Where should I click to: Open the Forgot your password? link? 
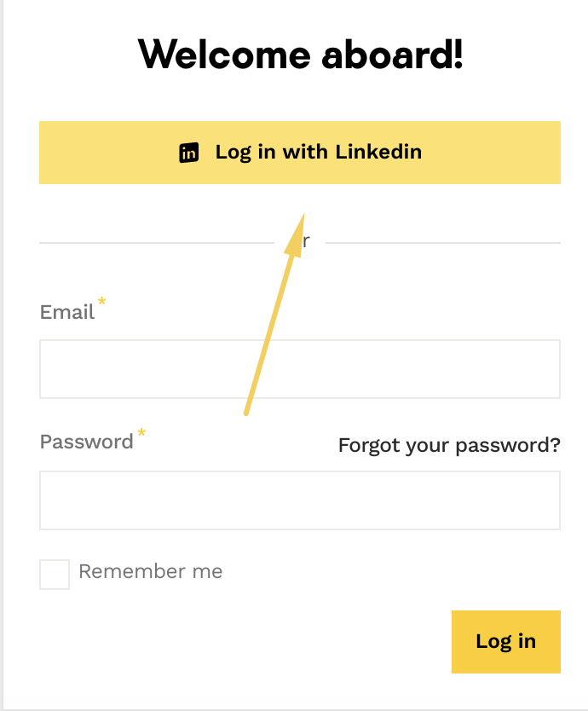point(449,445)
